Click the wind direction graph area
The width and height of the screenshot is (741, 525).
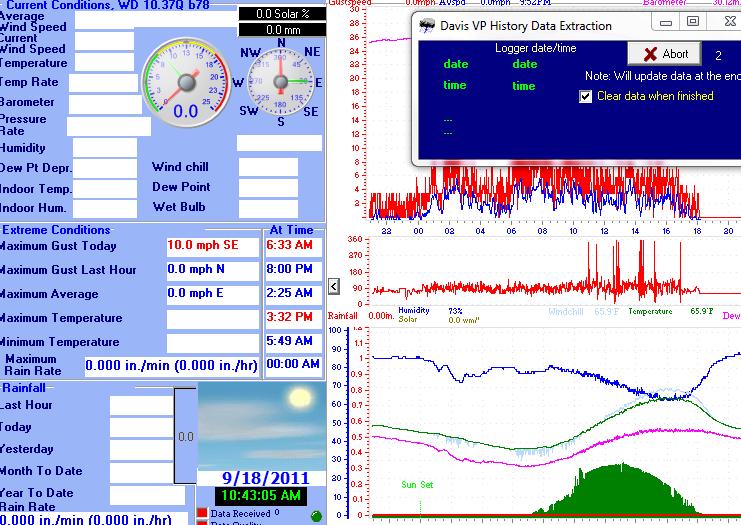553,272
